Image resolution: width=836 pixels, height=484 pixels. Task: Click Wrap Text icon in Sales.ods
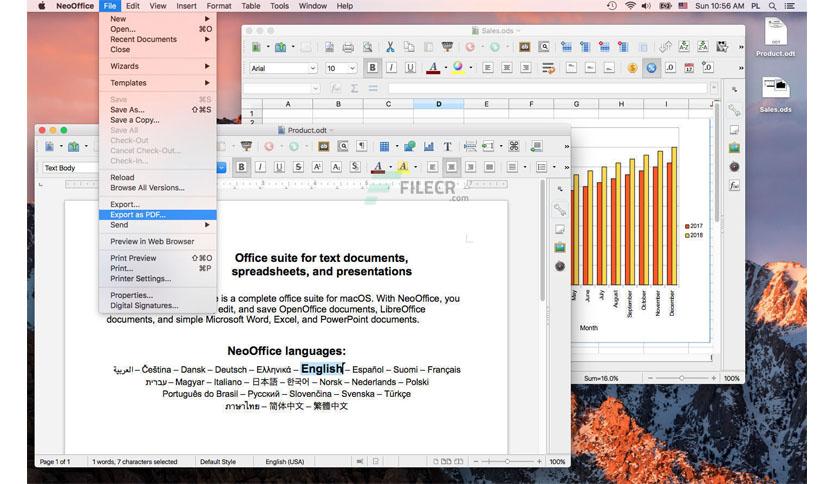548,68
